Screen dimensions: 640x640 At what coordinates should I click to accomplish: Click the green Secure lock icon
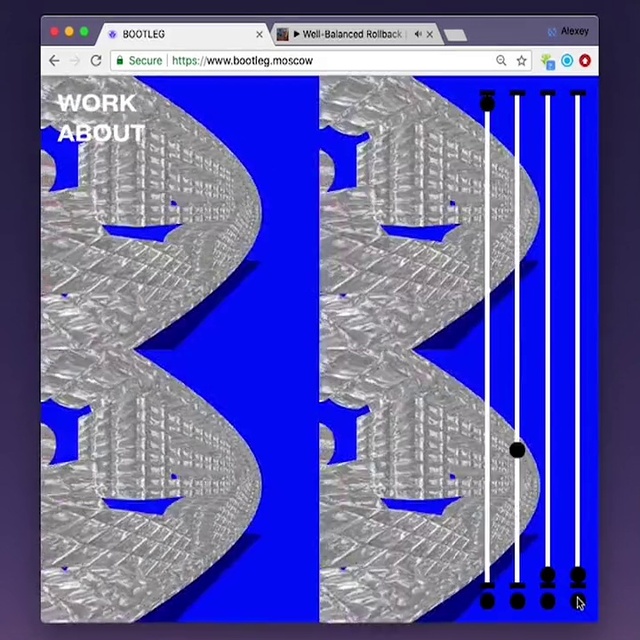pyautogui.click(x=121, y=61)
